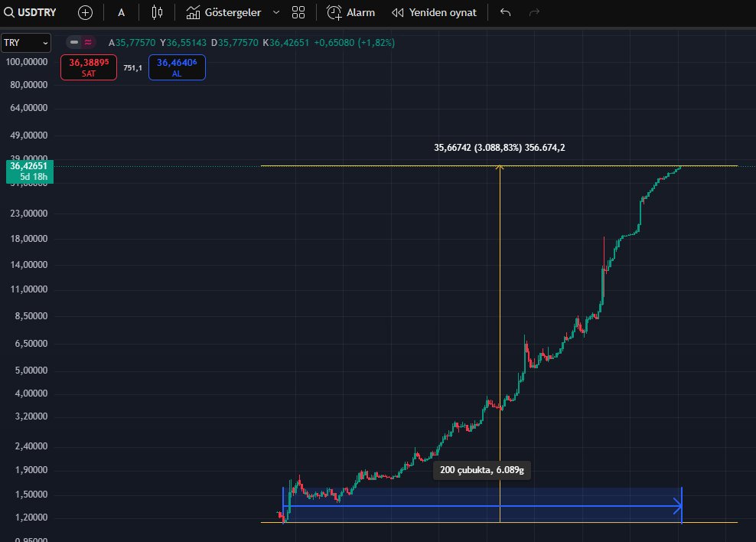This screenshot has height=542, width=756.
Task: Click the redo arrow
Action: coord(534,12)
